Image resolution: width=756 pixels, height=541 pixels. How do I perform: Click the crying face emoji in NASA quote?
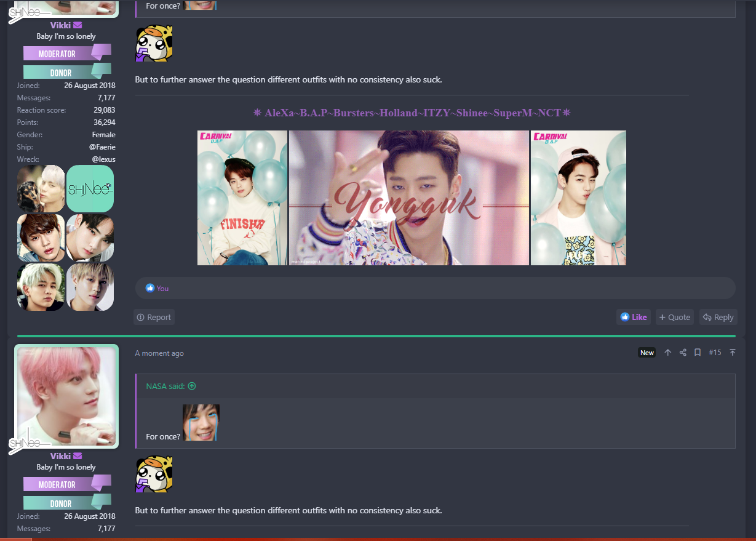(x=201, y=423)
